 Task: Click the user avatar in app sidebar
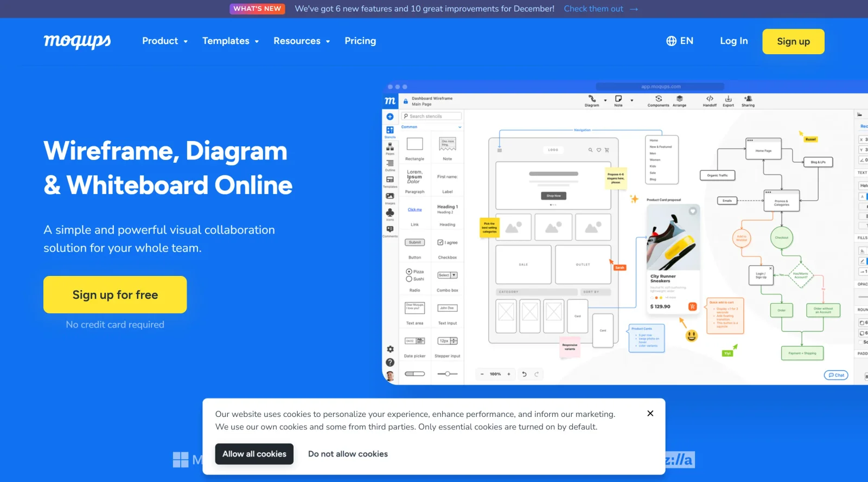[390, 376]
